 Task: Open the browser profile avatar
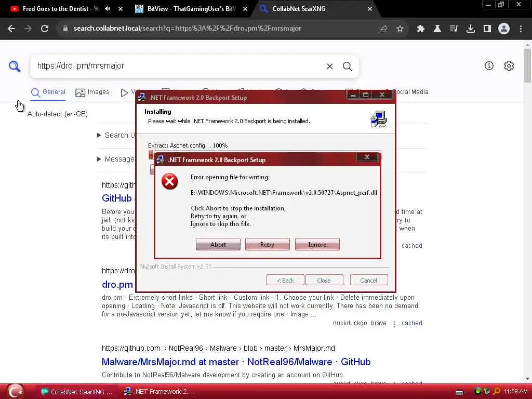[x=504, y=29]
